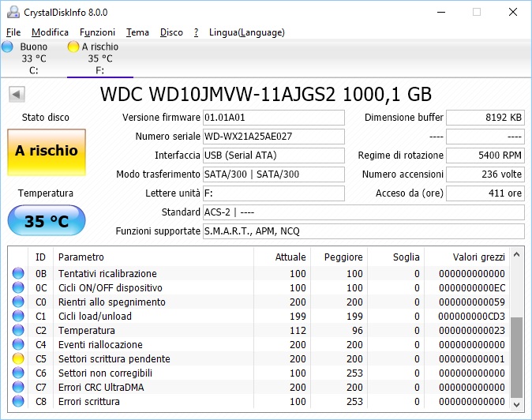Screen dimensions: 532x420
Task: Select the Settori scrittura pendente row
Action: [259, 359]
